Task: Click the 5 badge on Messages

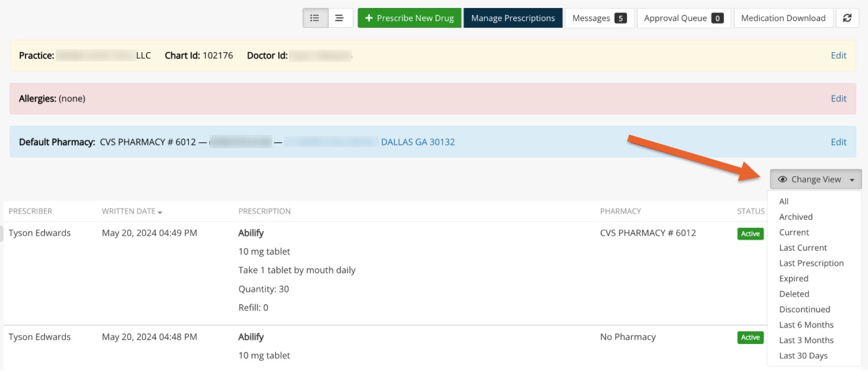Action: 620,18
